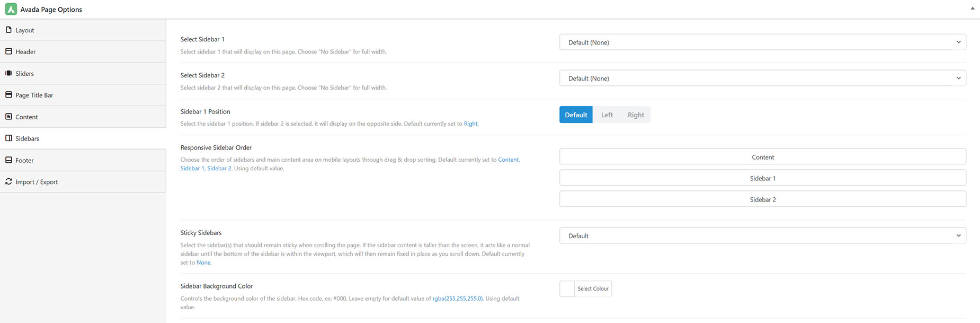Open the Select Sidebar 1 dropdown
The height and width of the screenshot is (323, 980).
pyautogui.click(x=763, y=42)
